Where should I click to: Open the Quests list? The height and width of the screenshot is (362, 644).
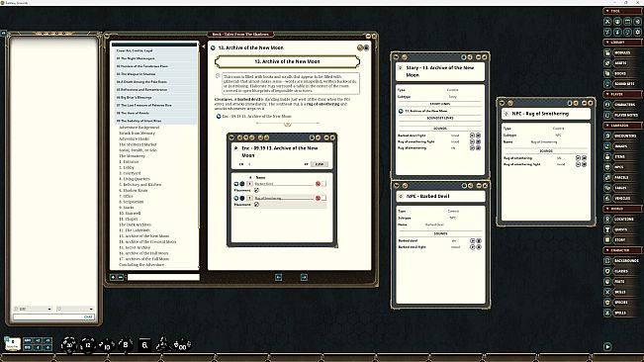pos(622,229)
